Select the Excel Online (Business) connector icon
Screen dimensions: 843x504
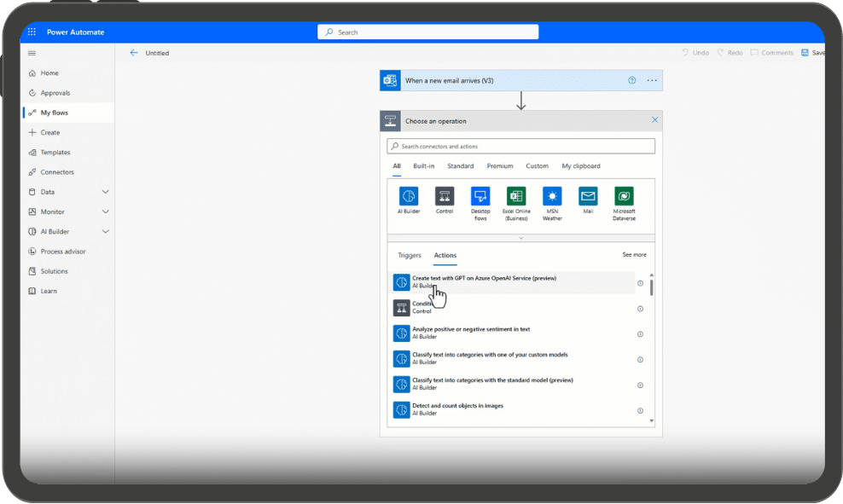[516, 196]
